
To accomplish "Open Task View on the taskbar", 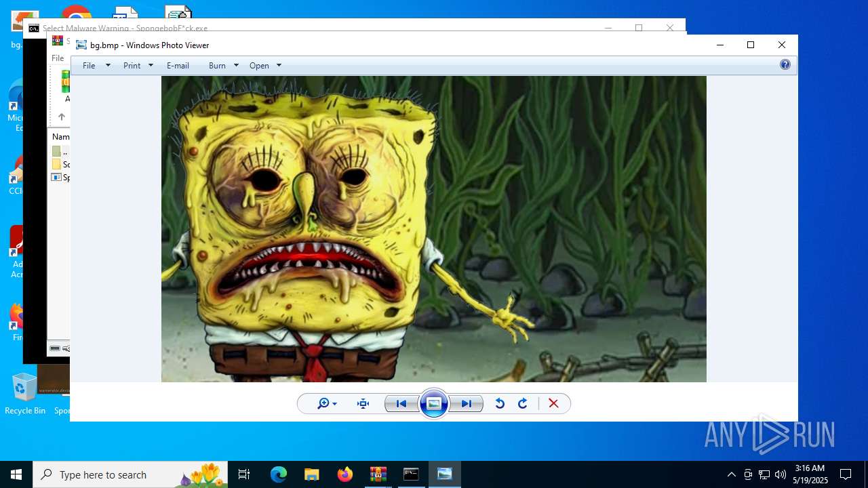I will (x=244, y=474).
